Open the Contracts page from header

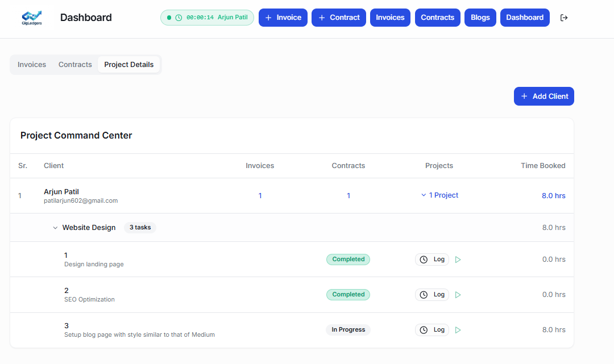[x=437, y=18]
